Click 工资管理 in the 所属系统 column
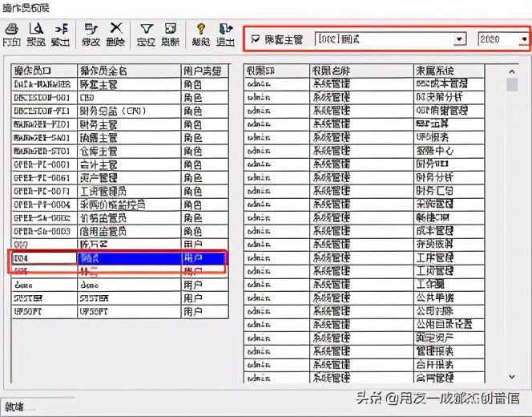This screenshot has width=532, height=417. click(434, 271)
